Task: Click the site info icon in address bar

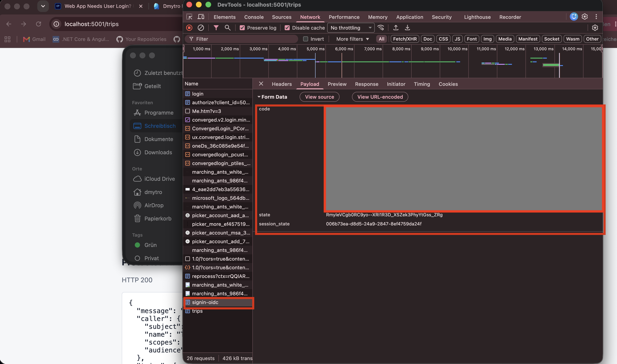Action: (x=56, y=24)
